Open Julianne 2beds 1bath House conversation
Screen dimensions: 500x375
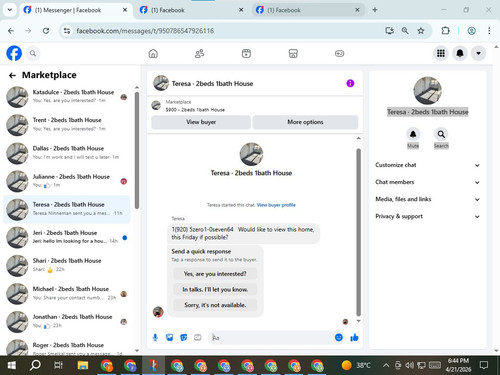tap(67, 181)
